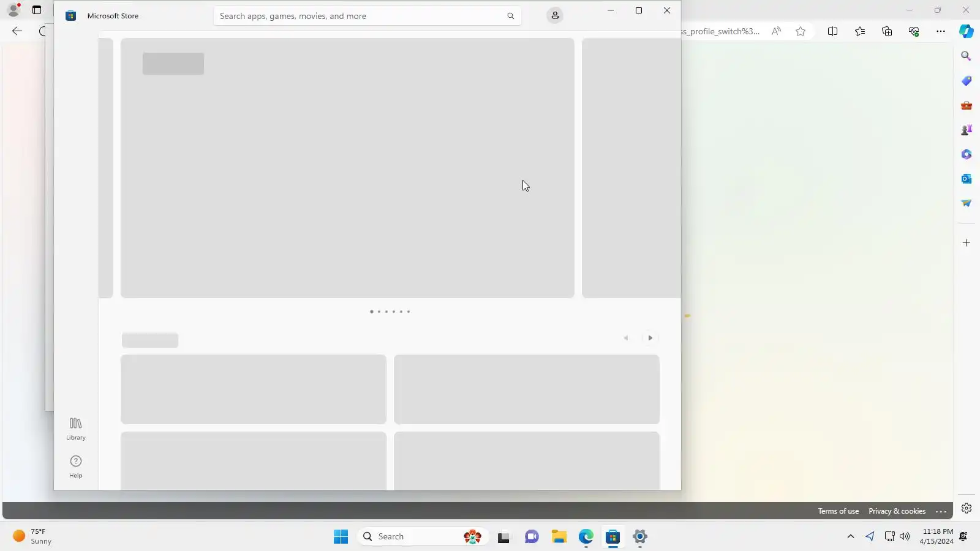Open the weather widget showing 75°F
Image resolution: width=980 pixels, height=551 pixels.
[x=33, y=536]
